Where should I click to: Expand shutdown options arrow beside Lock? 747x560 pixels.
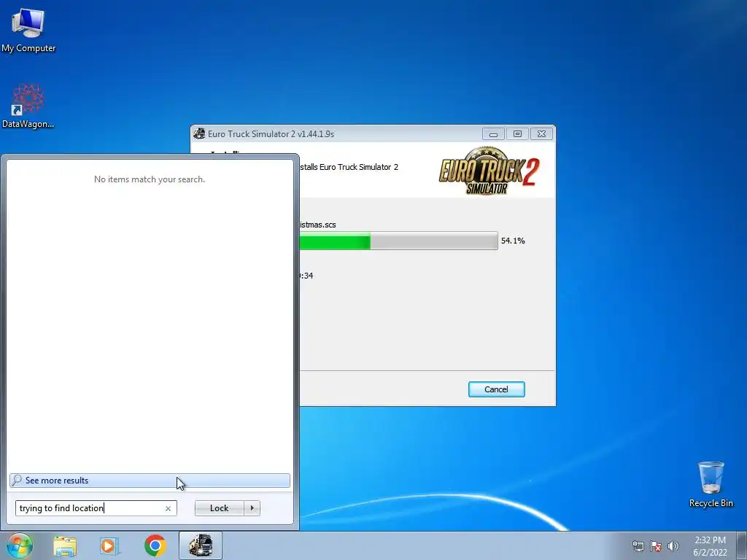pos(252,508)
